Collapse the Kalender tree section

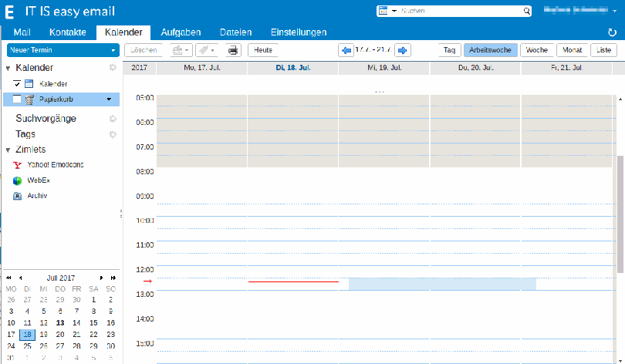(8, 69)
